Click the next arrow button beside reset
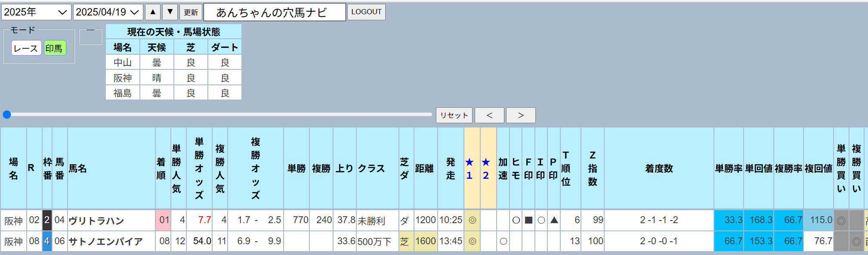This screenshot has width=868, height=255. (521, 115)
